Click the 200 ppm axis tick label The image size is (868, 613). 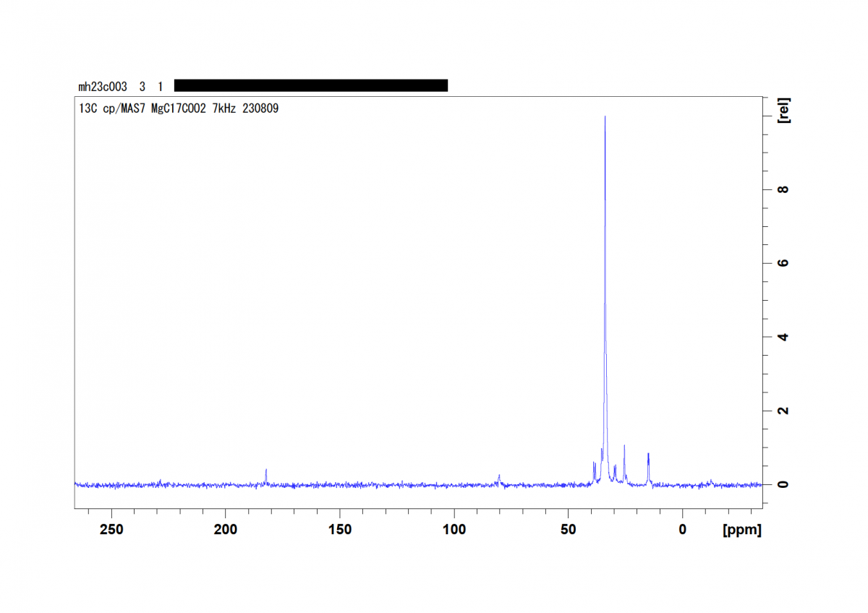(226, 530)
